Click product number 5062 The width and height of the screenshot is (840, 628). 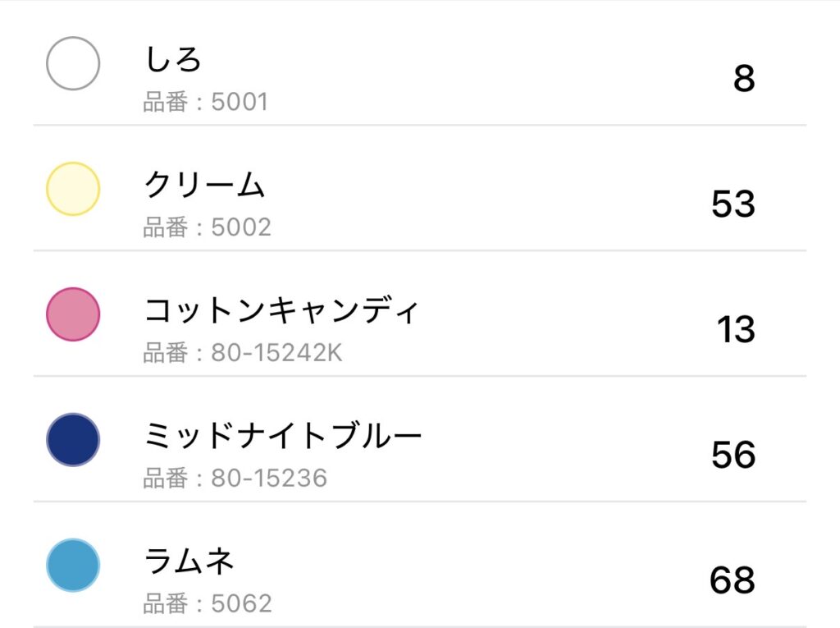208,604
